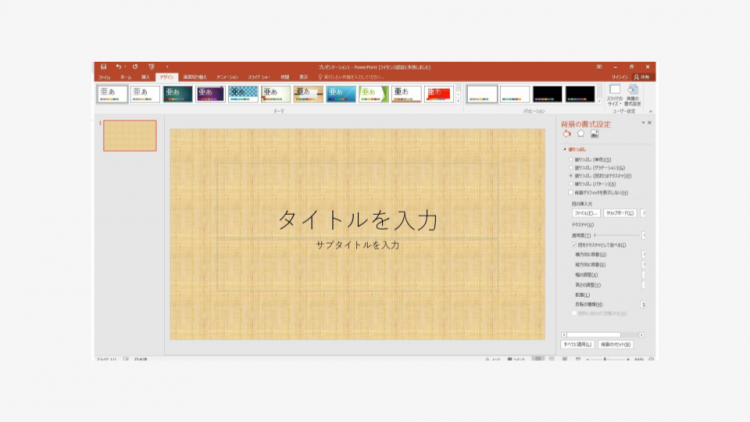Open スライドのサイズ (Slide Size) dropdown
The height and width of the screenshot is (422, 750).
point(615,95)
